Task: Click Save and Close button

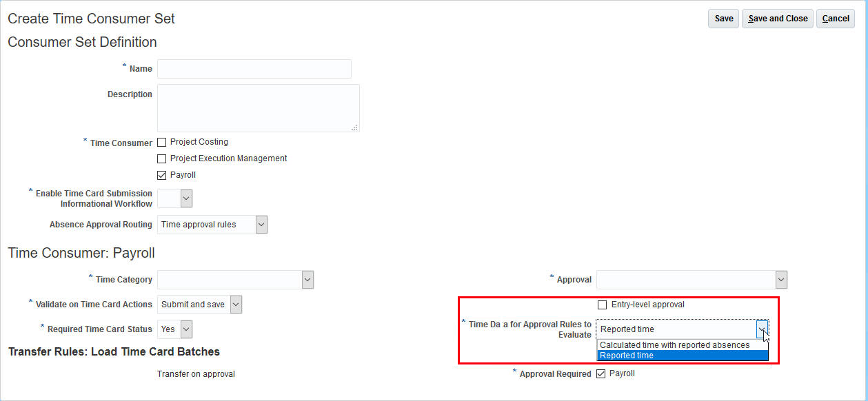Action: click(777, 19)
